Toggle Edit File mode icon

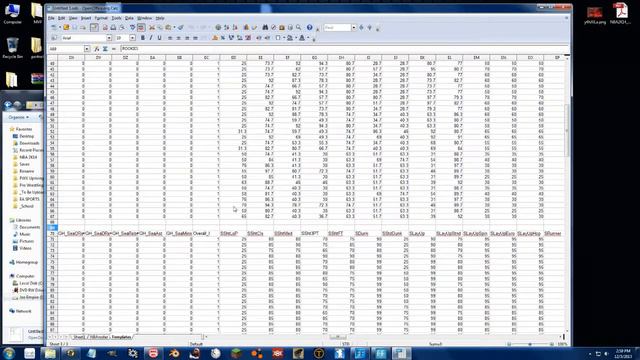click(x=94, y=27)
